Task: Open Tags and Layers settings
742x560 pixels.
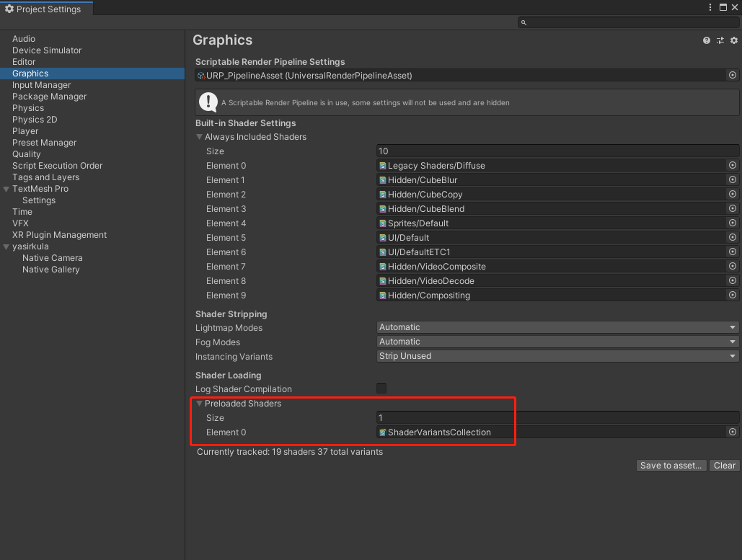Action: 45,177
